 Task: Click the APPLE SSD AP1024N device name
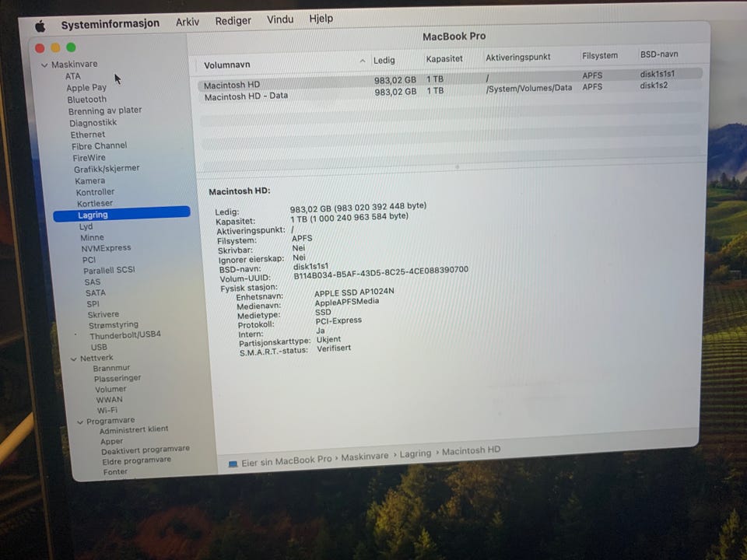tap(354, 292)
